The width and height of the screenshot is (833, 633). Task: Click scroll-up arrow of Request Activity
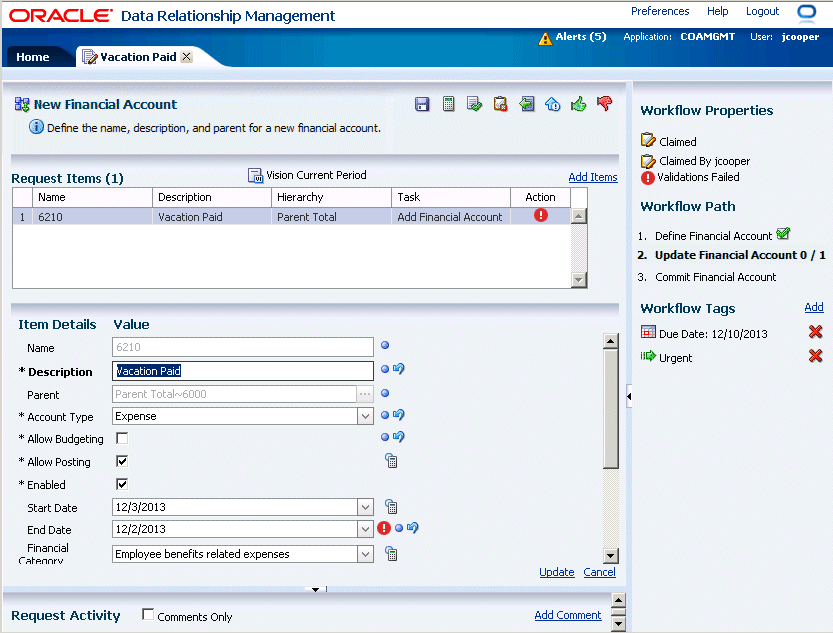click(x=618, y=601)
